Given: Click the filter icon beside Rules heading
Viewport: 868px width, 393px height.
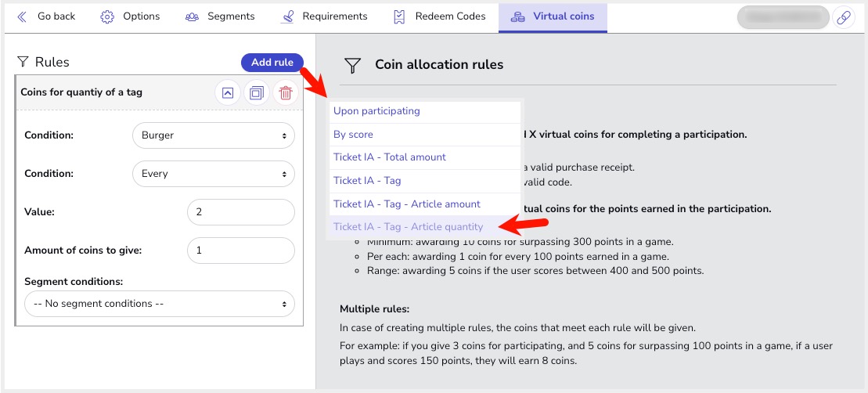Looking at the screenshot, I should click(x=23, y=63).
